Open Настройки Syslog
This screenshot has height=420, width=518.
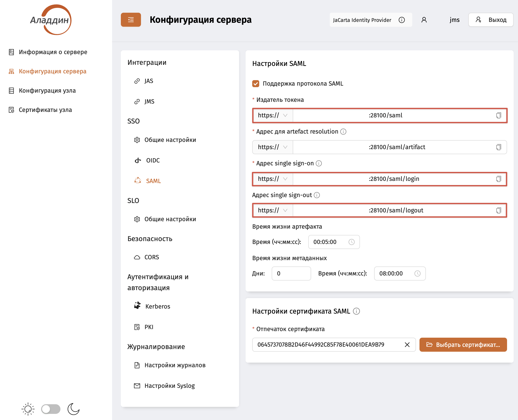tap(164, 386)
